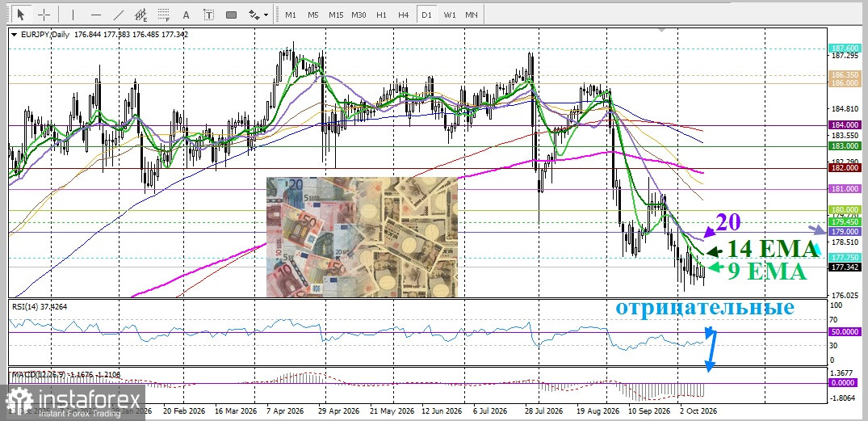Switch to the W1 weekly timeframe

[x=450, y=15]
